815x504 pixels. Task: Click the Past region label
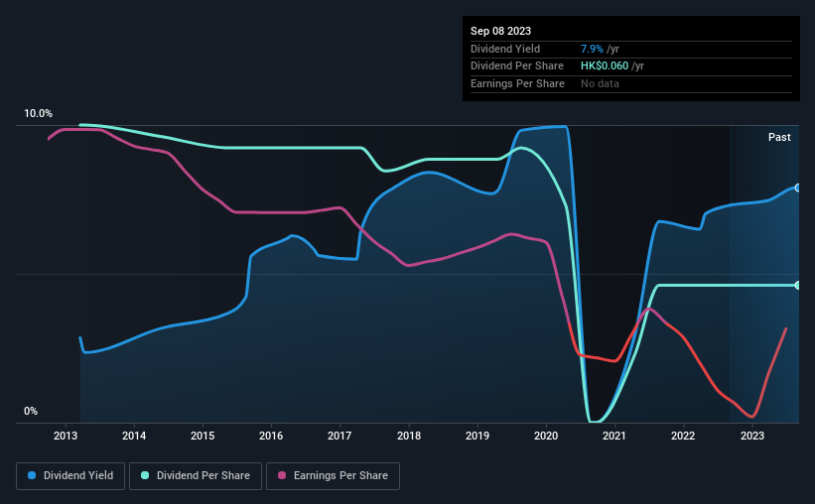[779, 137]
